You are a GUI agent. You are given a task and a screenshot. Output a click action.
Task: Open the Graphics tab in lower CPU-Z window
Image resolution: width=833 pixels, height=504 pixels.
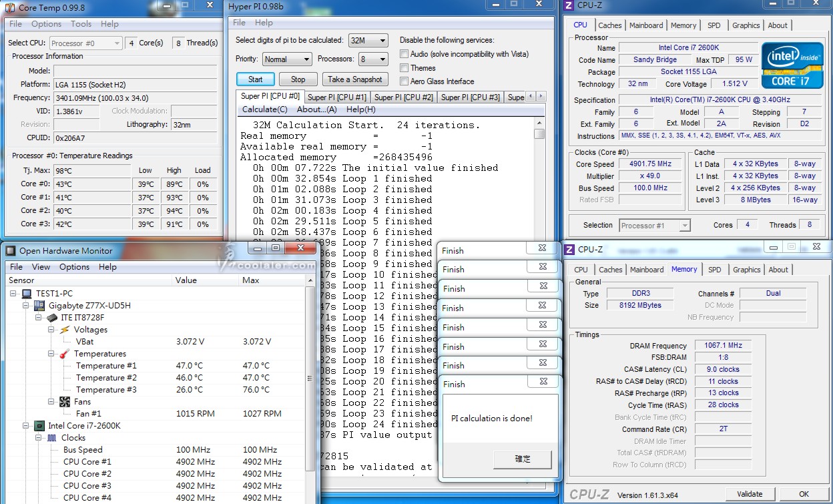click(747, 270)
